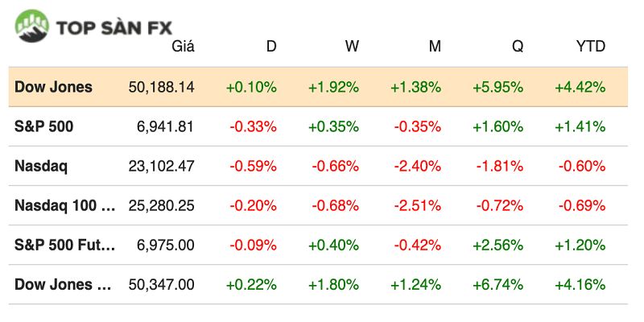This screenshot has height=322, width=644.
Task: Click the YTD column header
Action: click(590, 47)
